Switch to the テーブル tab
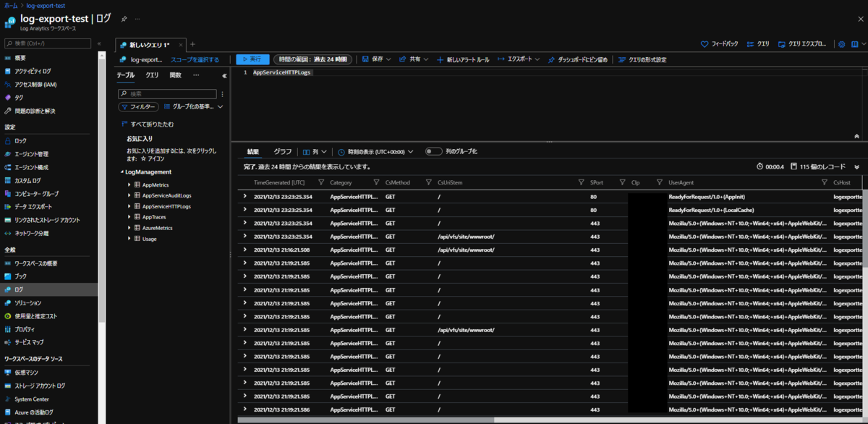The image size is (868, 424). pyautogui.click(x=125, y=75)
